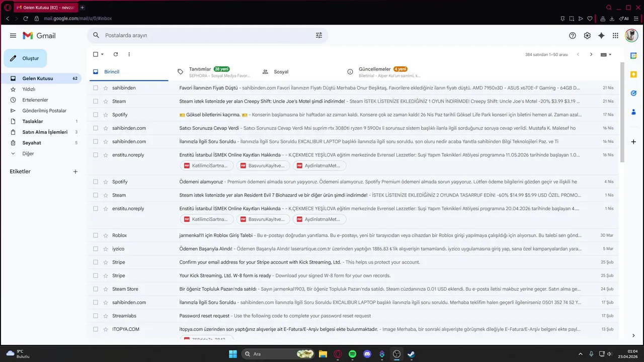Select checkbox for Roblox email row
Image resolution: width=644 pixels, height=362 pixels.
96,235
